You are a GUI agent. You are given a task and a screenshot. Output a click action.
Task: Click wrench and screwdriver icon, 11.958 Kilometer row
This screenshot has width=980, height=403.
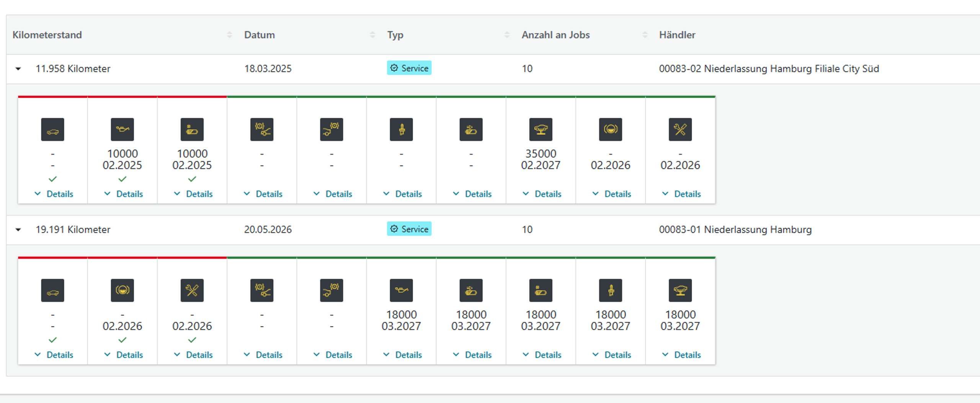(x=680, y=130)
